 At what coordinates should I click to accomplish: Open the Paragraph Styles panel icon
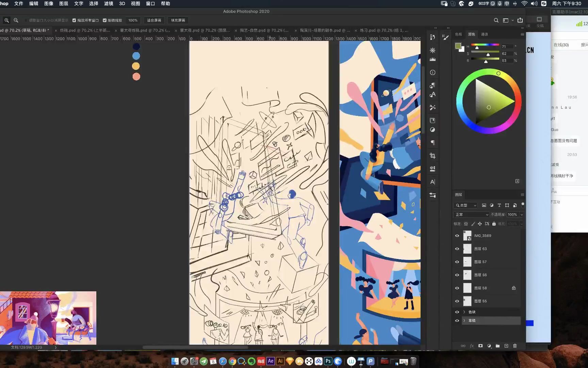pyautogui.click(x=432, y=85)
